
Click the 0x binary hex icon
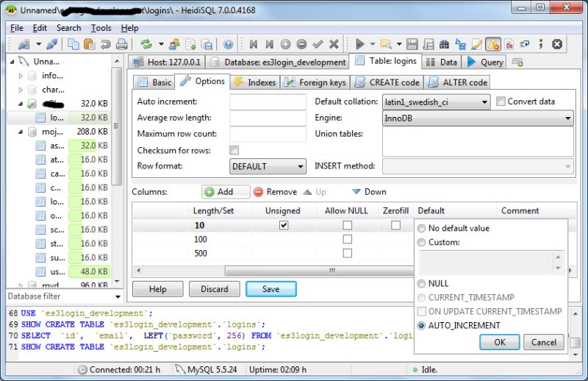(509, 44)
